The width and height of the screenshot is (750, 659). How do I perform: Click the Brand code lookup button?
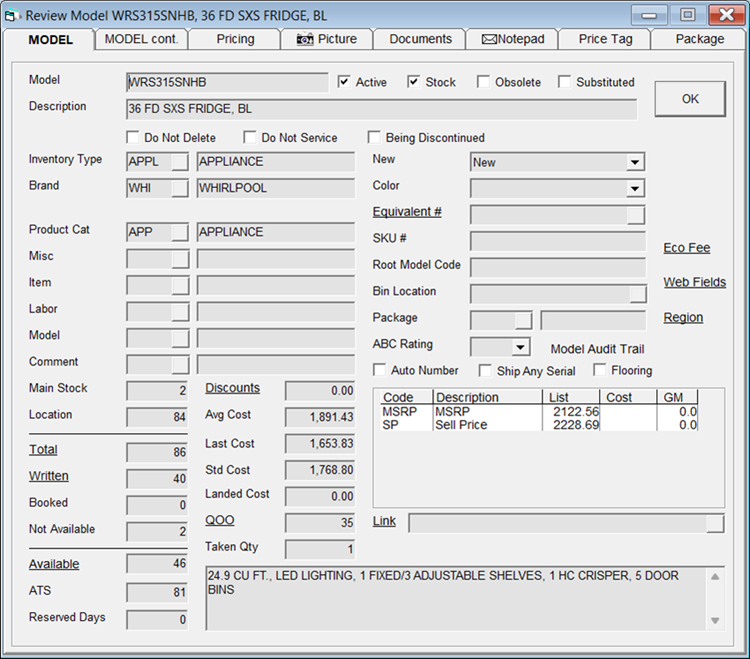[x=179, y=188]
